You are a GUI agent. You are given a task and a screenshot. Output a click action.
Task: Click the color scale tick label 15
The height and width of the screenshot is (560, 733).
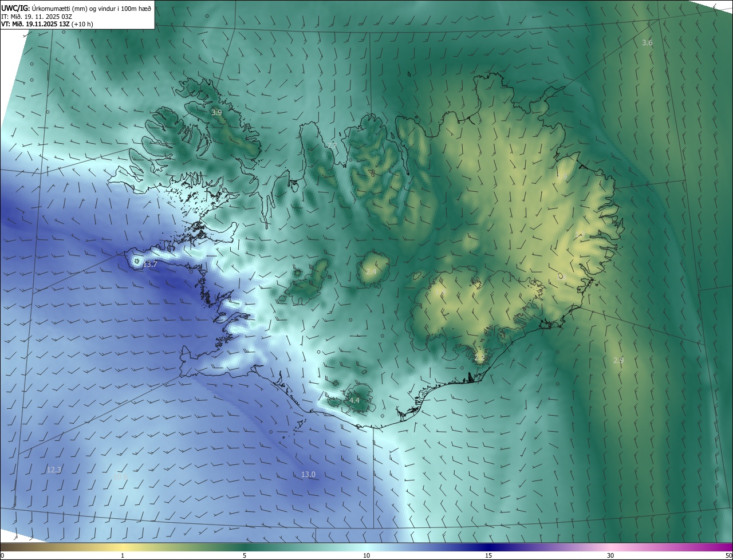pos(488,555)
